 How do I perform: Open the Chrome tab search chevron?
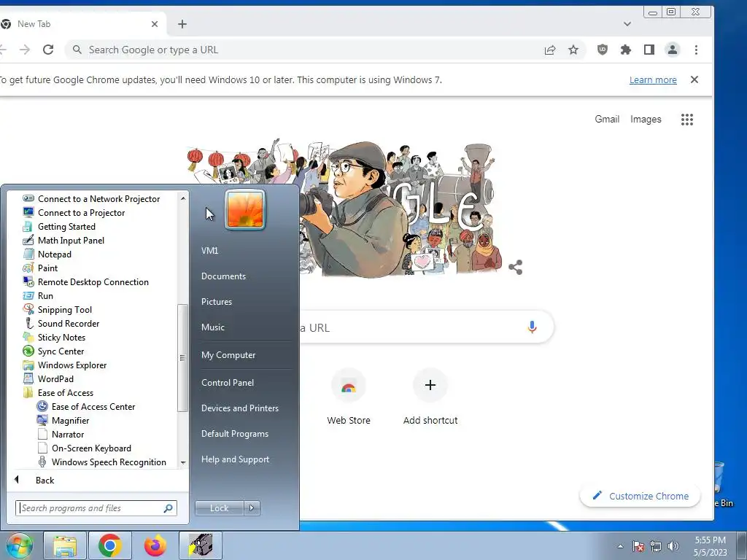[x=627, y=24]
